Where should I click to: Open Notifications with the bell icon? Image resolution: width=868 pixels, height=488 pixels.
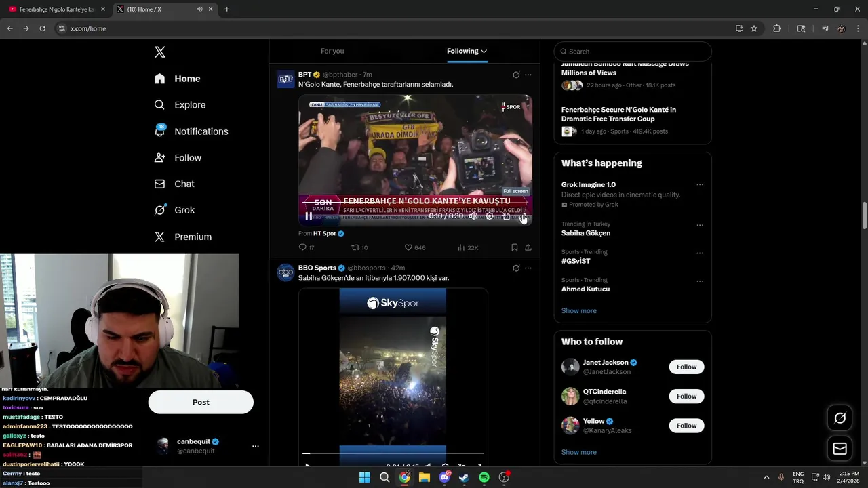tap(160, 131)
